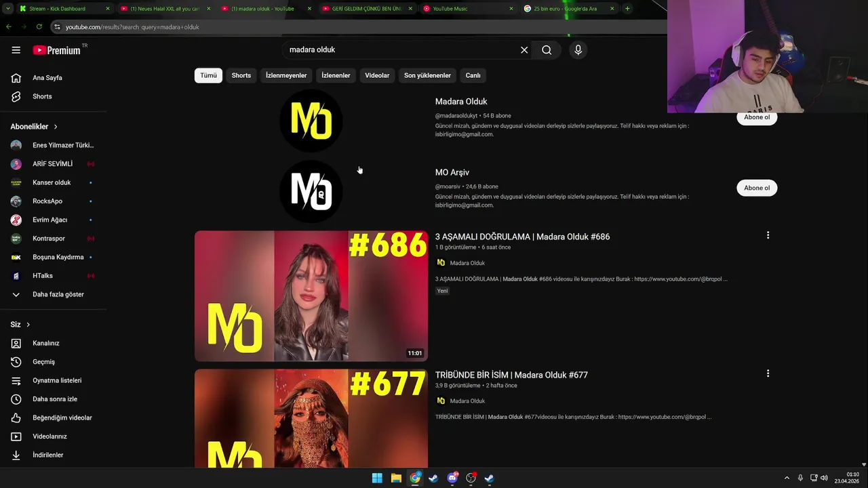Expand the Siz section header
868x488 pixels.
(x=20, y=325)
